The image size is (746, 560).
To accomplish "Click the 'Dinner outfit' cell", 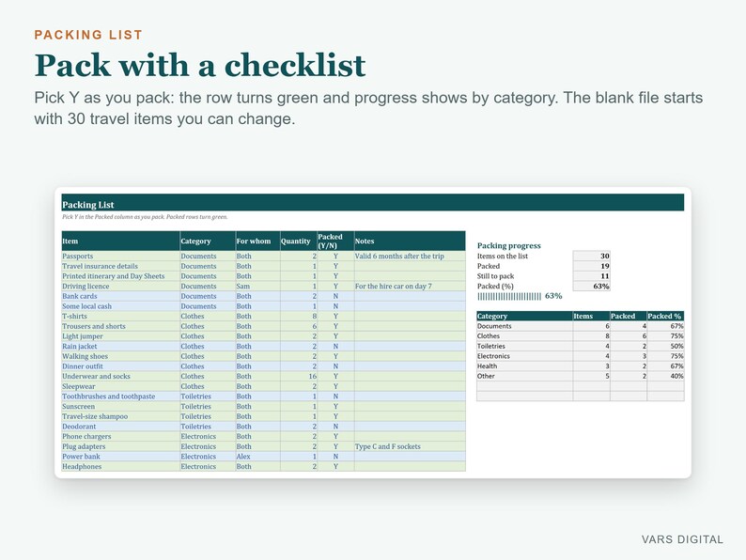I will 120,366.
